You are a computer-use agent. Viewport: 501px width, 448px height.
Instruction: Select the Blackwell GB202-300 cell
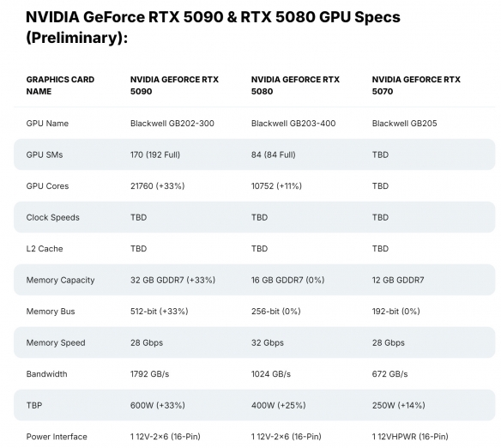(x=172, y=124)
